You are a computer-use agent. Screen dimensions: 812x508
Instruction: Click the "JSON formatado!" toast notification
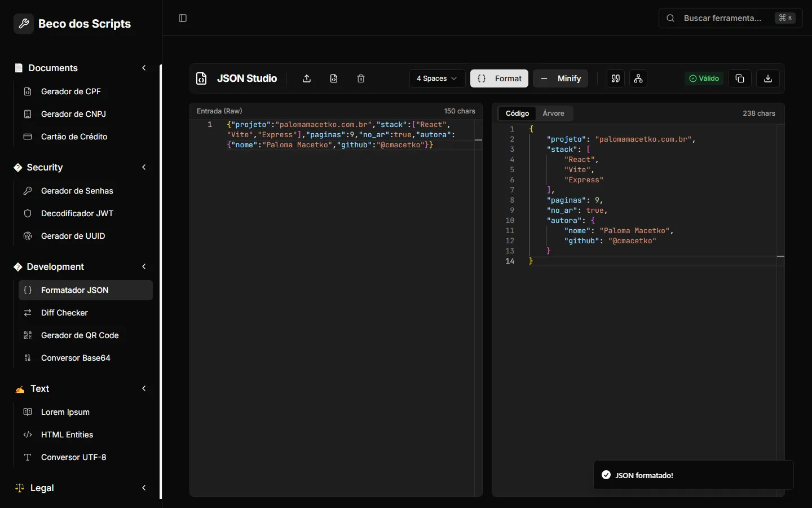[x=694, y=475]
